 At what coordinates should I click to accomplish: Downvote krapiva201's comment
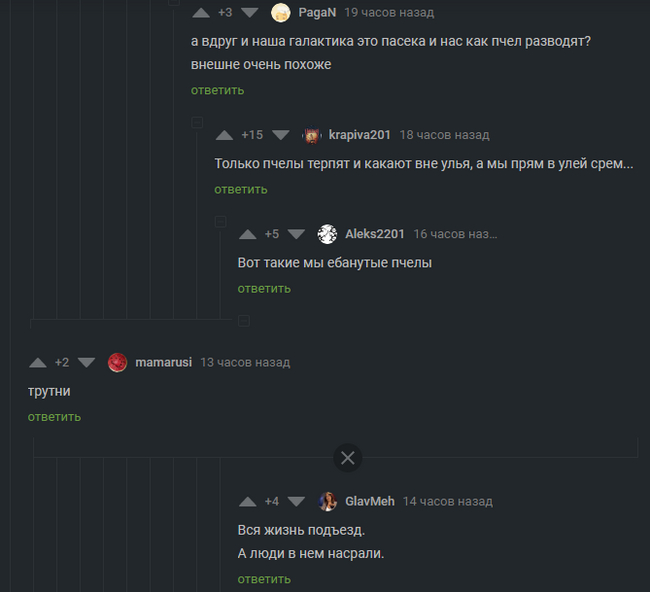[281, 135]
